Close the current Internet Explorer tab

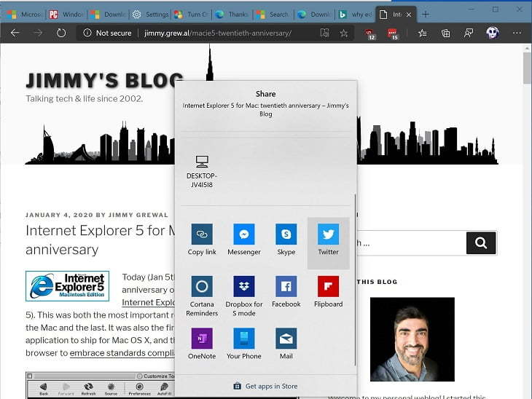[x=409, y=15]
